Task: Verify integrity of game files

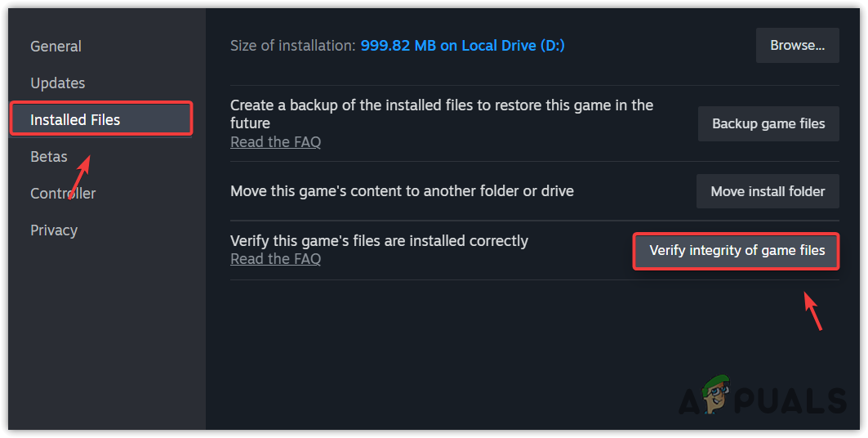Action: (x=737, y=251)
